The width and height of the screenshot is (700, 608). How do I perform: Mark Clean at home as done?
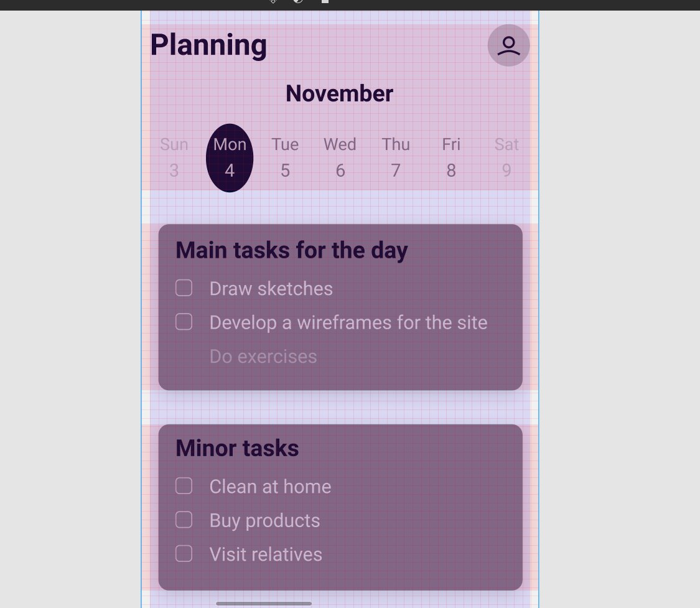coord(184,485)
